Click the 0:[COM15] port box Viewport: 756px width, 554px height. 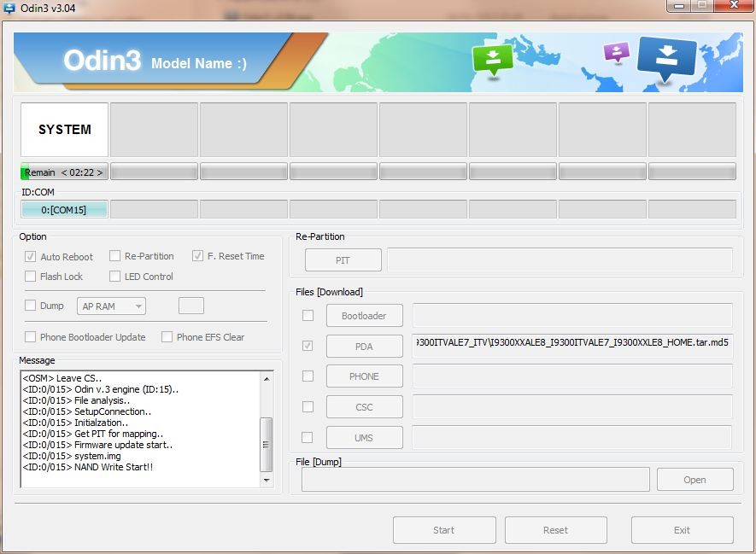click(x=64, y=209)
